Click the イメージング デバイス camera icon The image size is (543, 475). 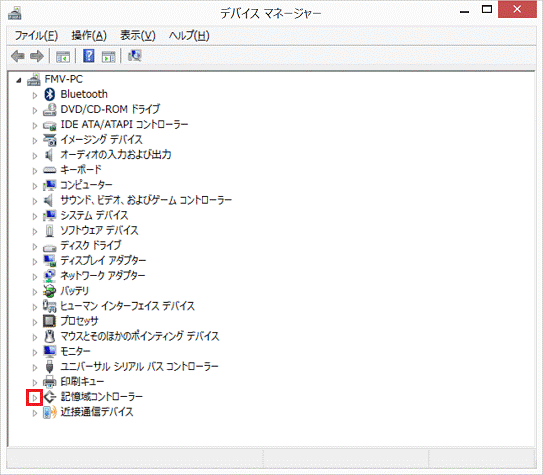pos(50,140)
